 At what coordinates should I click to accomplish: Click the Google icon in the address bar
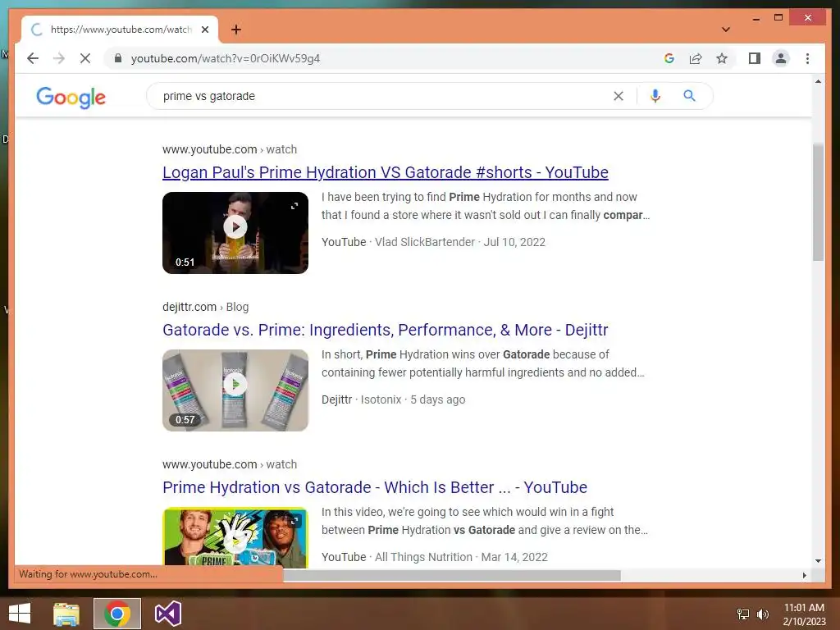pyautogui.click(x=669, y=58)
